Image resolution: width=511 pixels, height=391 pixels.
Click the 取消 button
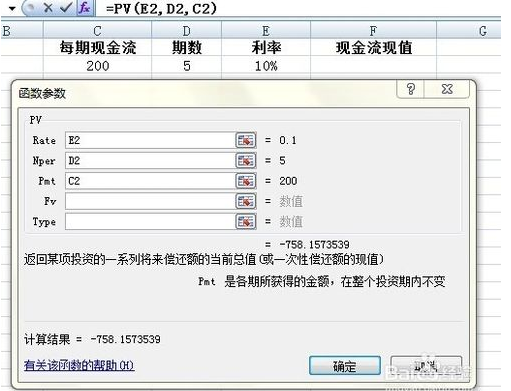(x=426, y=366)
